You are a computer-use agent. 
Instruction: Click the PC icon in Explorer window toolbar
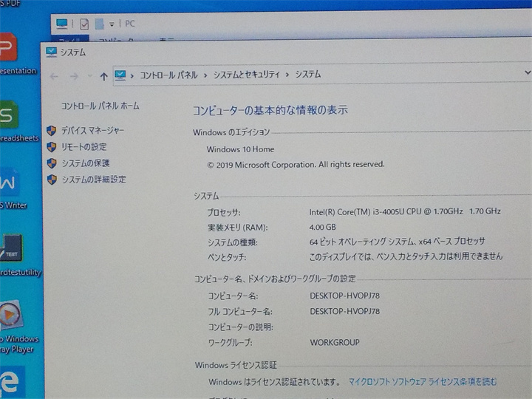coord(62,24)
